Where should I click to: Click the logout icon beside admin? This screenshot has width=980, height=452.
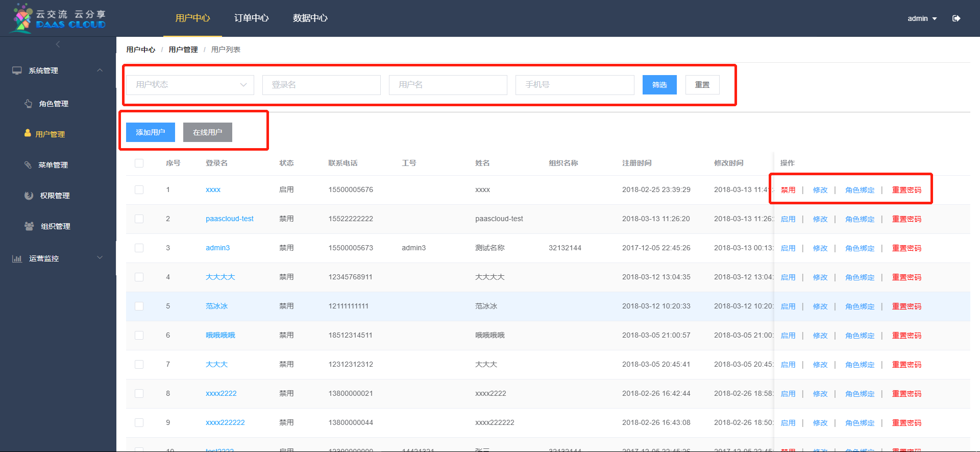coord(957,18)
